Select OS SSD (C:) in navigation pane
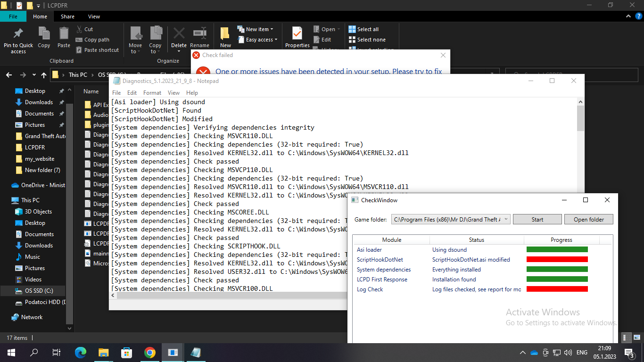 38,291
